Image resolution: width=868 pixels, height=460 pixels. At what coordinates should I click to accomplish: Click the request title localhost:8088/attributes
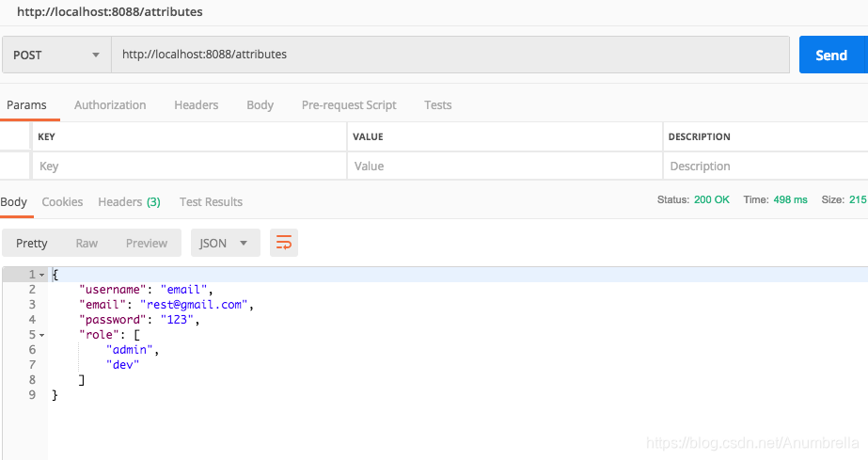tap(110, 11)
